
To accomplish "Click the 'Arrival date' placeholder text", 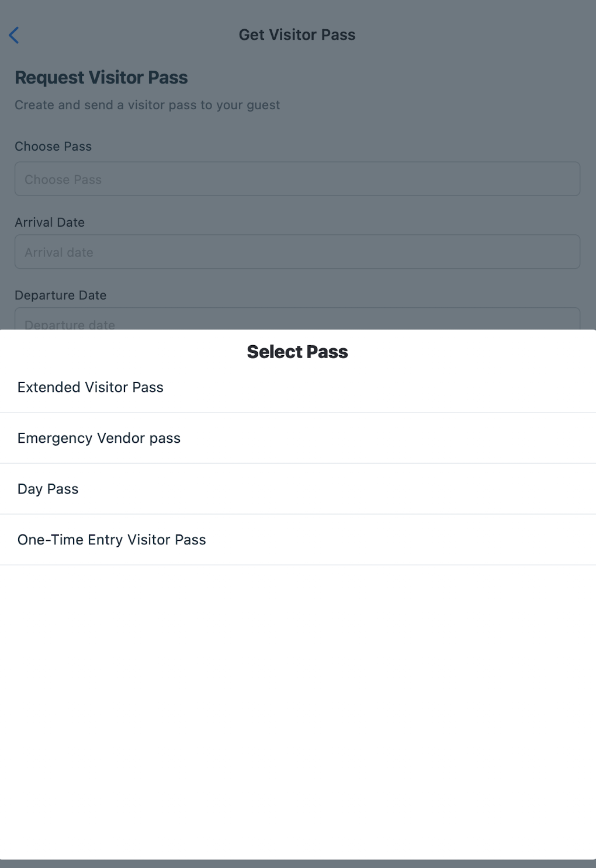I will [x=59, y=253].
